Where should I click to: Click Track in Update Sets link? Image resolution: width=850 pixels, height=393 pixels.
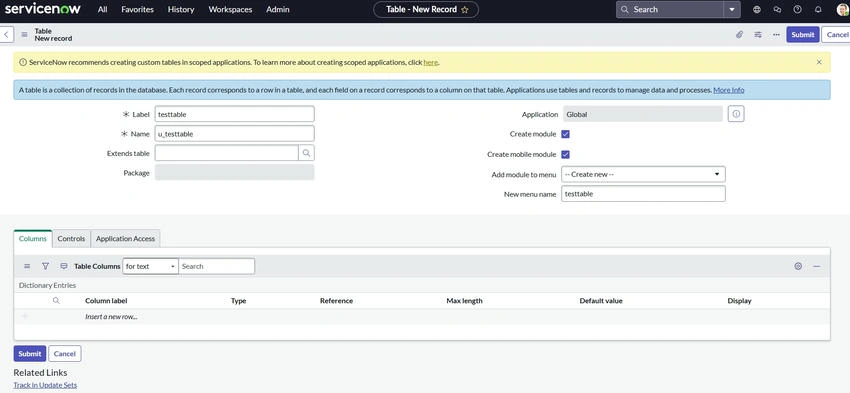click(45, 385)
